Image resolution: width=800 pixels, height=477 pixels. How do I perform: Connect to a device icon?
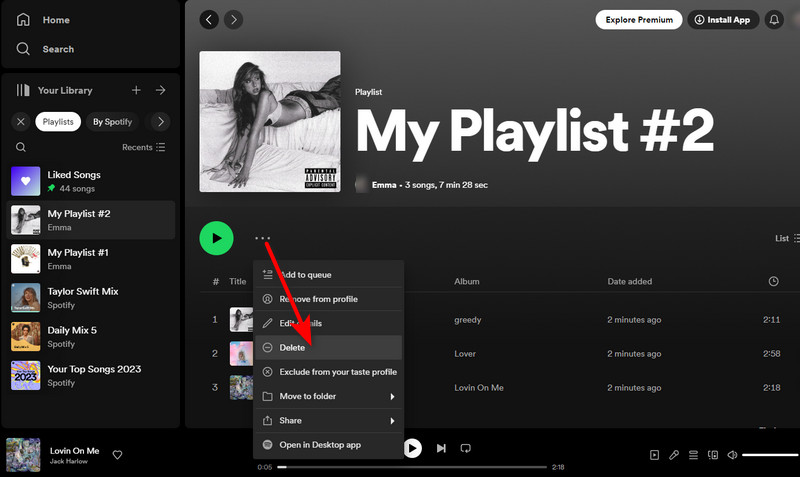coord(713,455)
